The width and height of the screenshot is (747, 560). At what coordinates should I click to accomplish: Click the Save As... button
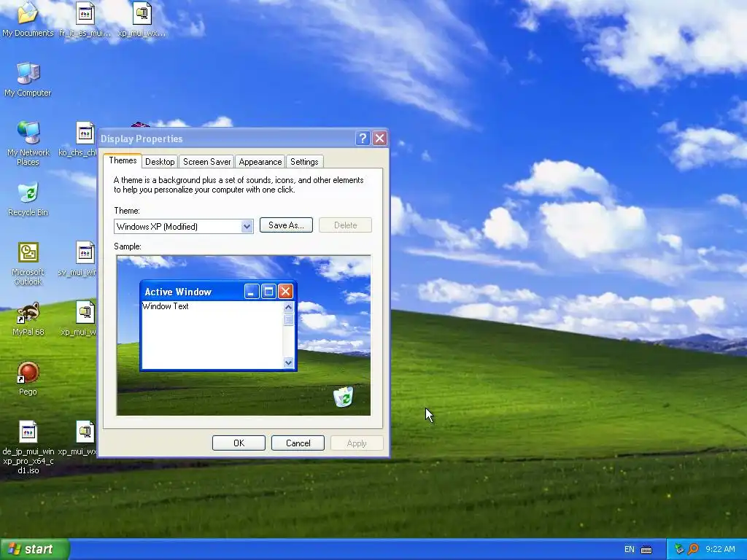(x=286, y=225)
